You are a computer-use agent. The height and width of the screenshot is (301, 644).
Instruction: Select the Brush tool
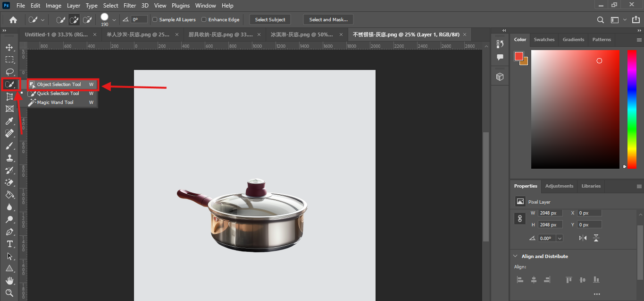(x=9, y=146)
